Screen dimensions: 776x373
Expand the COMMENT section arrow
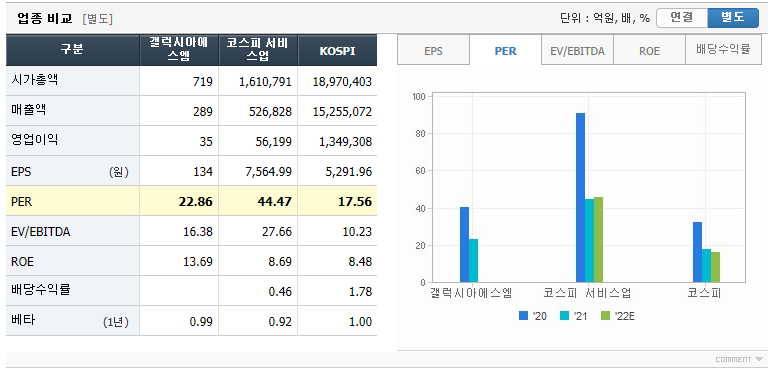tap(759, 359)
